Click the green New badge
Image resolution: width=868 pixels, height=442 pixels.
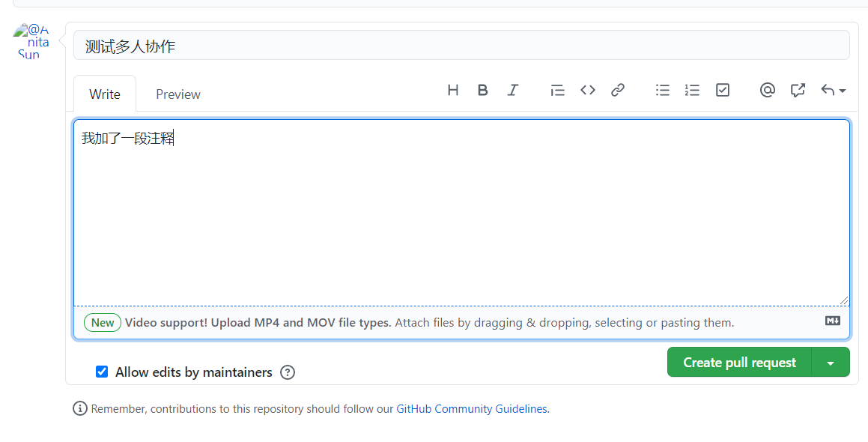pyautogui.click(x=103, y=322)
